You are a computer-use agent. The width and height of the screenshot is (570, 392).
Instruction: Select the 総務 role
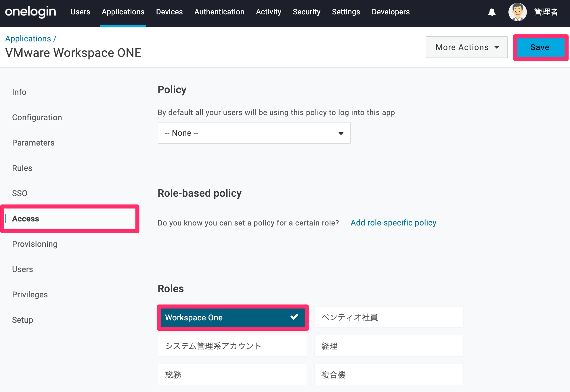pos(232,374)
